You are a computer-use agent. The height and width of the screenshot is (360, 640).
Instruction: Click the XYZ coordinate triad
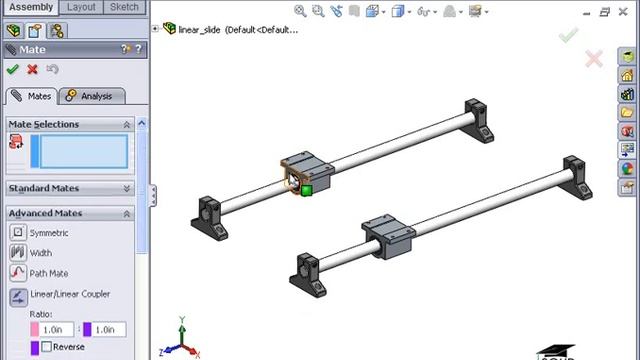click(x=180, y=338)
